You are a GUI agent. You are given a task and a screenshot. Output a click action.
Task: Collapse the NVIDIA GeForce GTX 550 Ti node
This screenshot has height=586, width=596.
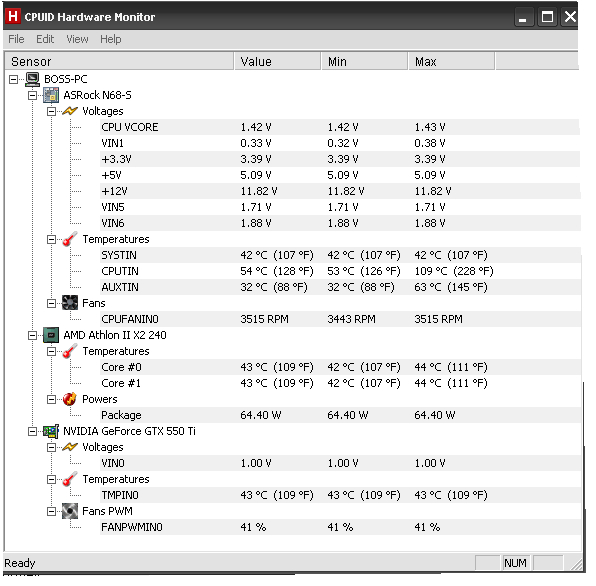(x=32, y=431)
